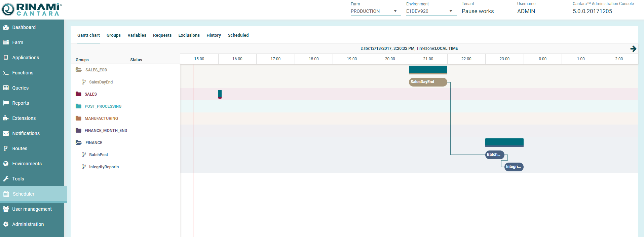Open Notifications using the envelope icon
The width and height of the screenshot is (644, 237).
(x=6, y=133)
